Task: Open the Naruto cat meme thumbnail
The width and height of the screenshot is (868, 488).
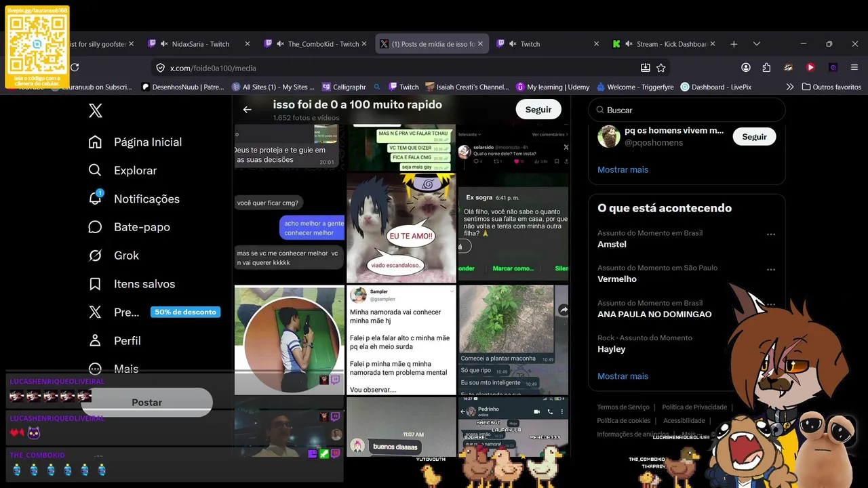Action: click(x=401, y=228)
